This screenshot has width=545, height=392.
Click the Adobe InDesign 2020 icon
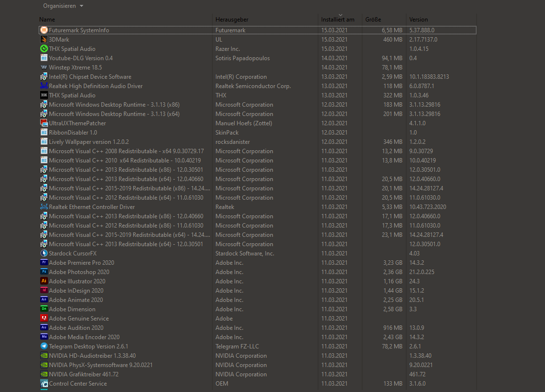44,291
